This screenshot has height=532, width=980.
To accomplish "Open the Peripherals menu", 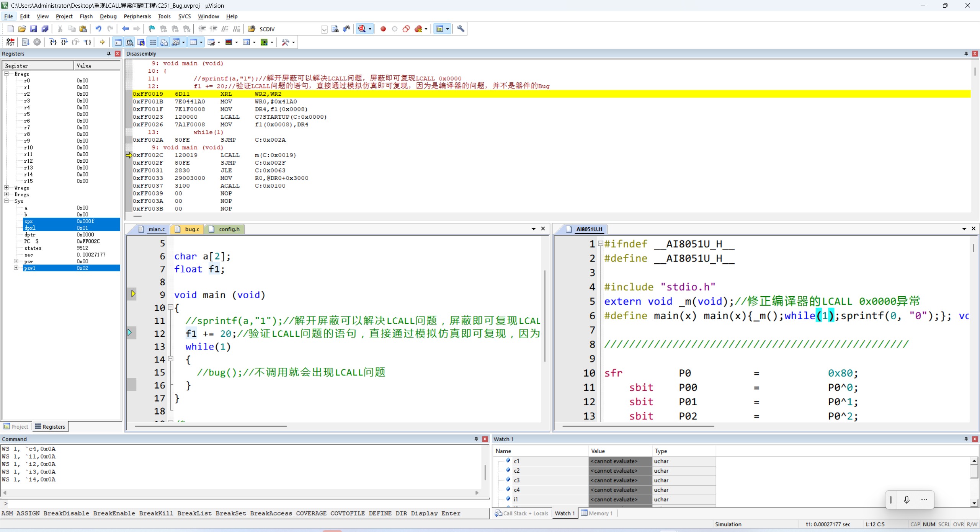I will [137, 16].
